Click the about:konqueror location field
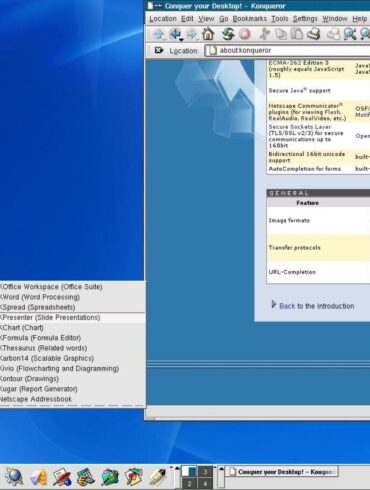 (287, 51)
